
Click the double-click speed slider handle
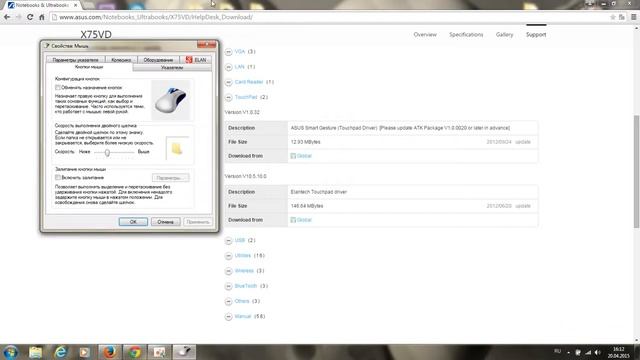[x=107, y=153]
